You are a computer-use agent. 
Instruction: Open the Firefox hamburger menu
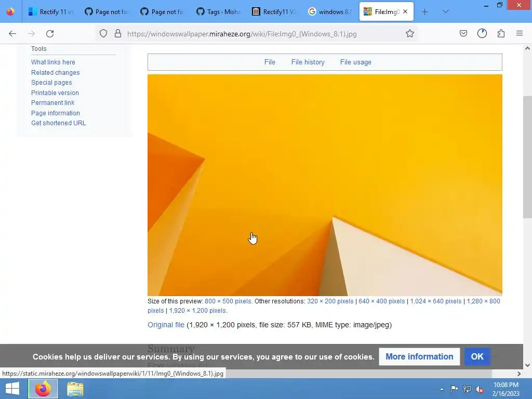pyautogui.click(x=520, y=34)
